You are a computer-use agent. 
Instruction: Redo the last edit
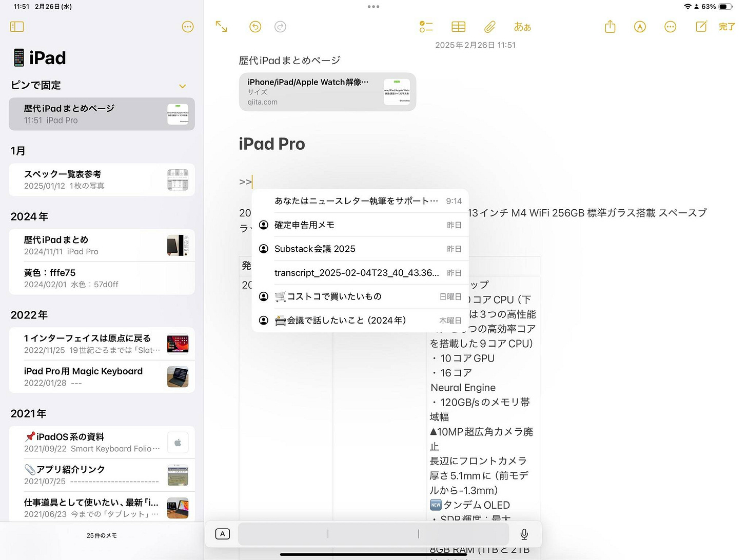point(280,27)
